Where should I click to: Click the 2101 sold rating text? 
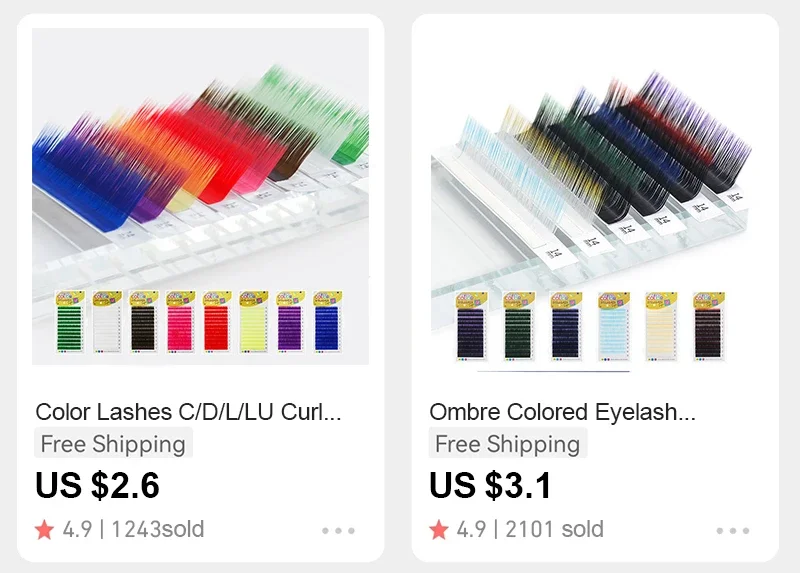click(554, 530)
